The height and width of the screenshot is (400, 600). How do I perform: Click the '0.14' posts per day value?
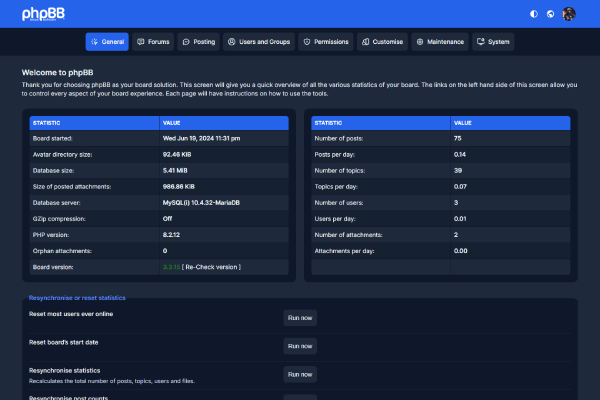[x=460, y=155]
